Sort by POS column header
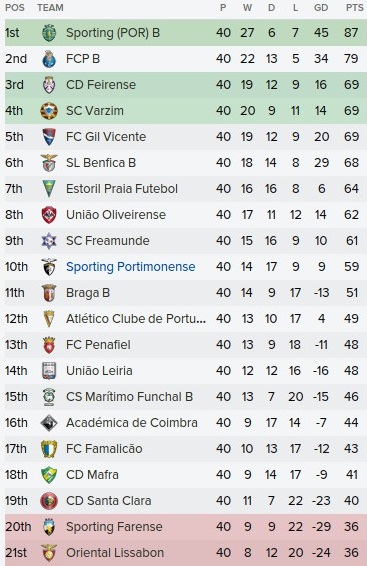367x566 pixels. pyautogui.click(x=15, y=8)
